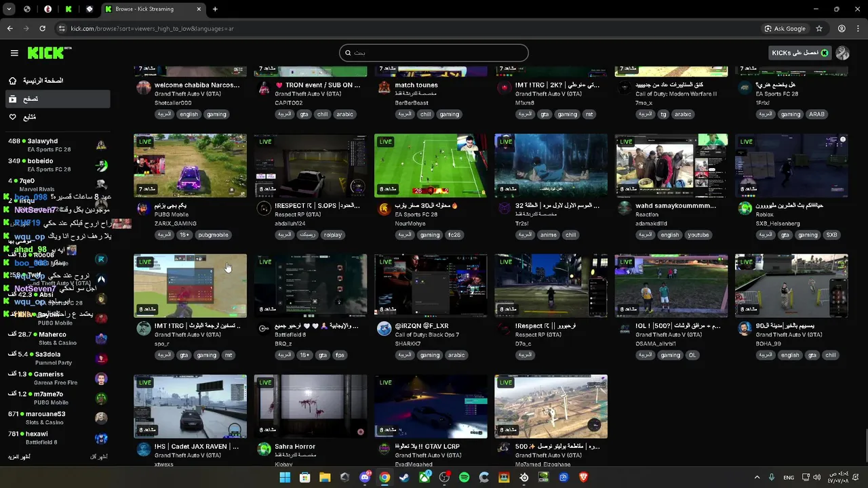
Task: Click the fc26 tag
Action: pyautogui.click(x=454, y=235)
